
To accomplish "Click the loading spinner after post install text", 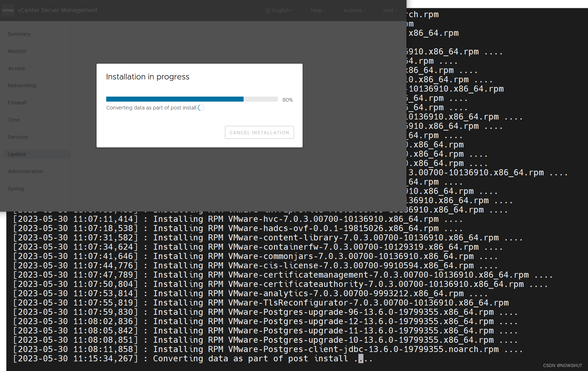I will [x=201, y=108].
